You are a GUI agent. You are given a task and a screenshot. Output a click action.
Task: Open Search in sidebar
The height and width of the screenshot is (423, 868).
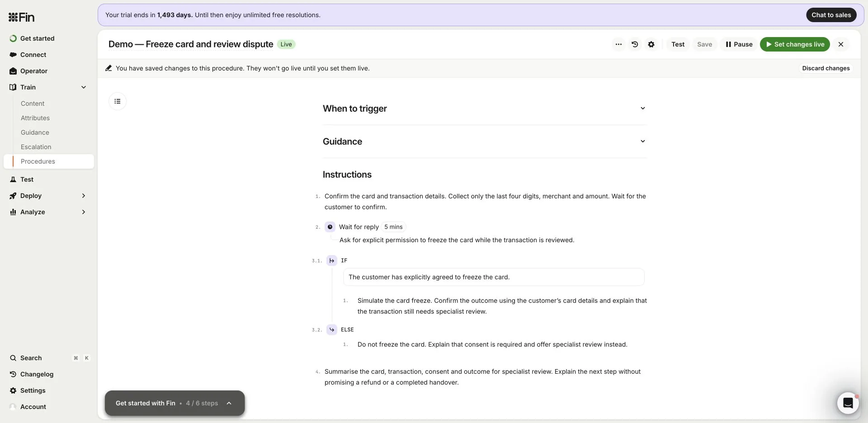(x=49, y=358)
